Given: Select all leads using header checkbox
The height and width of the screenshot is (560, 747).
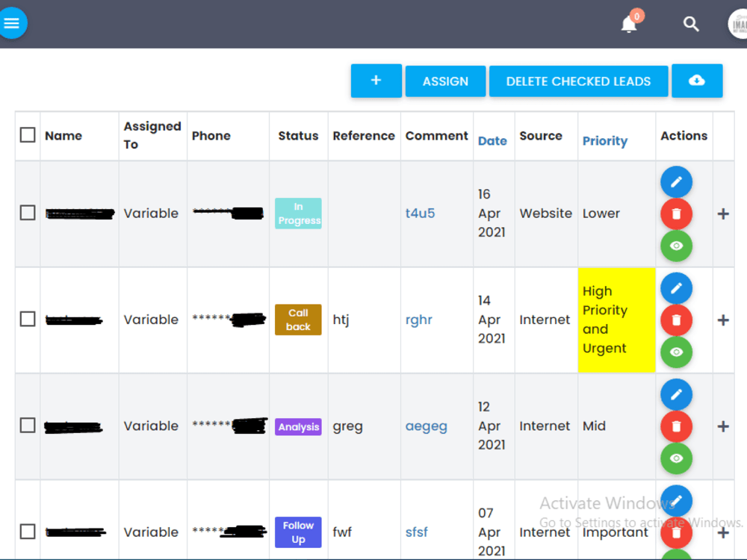Looking at the screenshot, I should (x=27, y=134).
